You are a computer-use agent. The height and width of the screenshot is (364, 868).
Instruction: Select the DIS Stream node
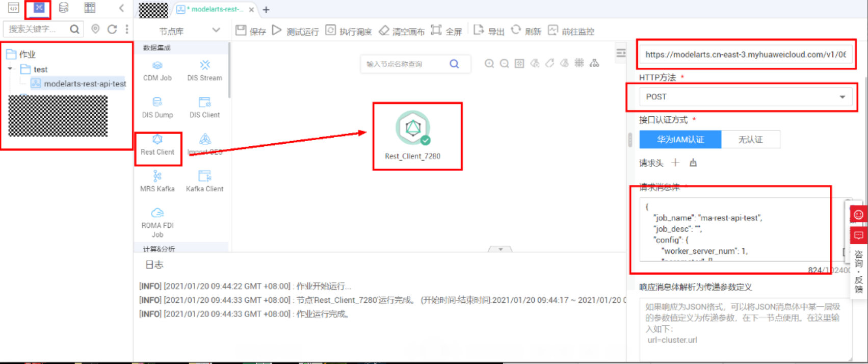(204, 71)
